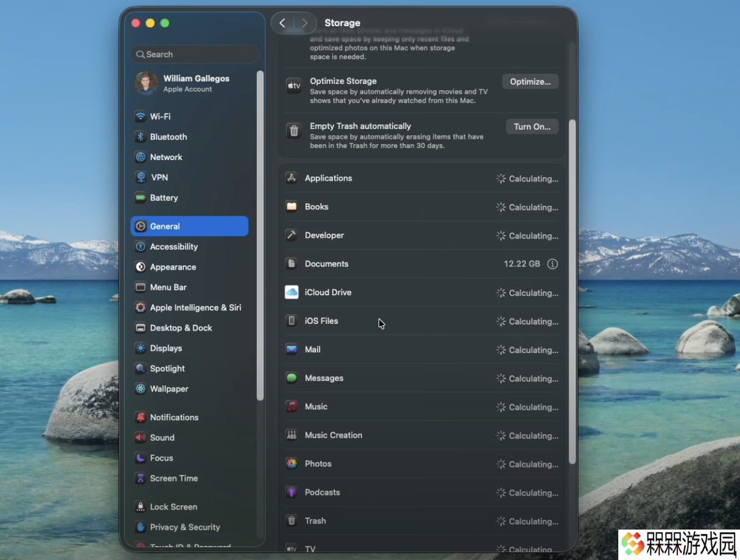Image resolution: width=740 pixels, height=560 pixels.
Task: Click the Appearance icon
Action: click(x=141, y=267)
